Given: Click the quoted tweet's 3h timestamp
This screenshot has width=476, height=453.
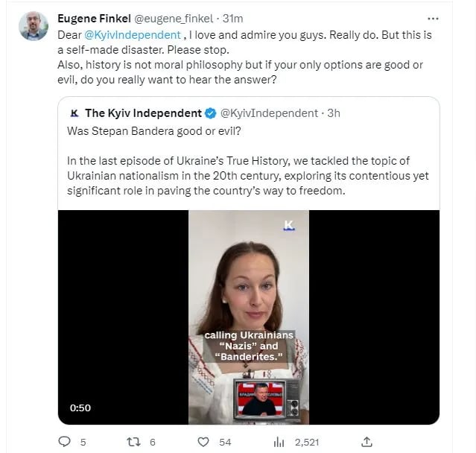Looking at the screenshot, I should [334, 113].
